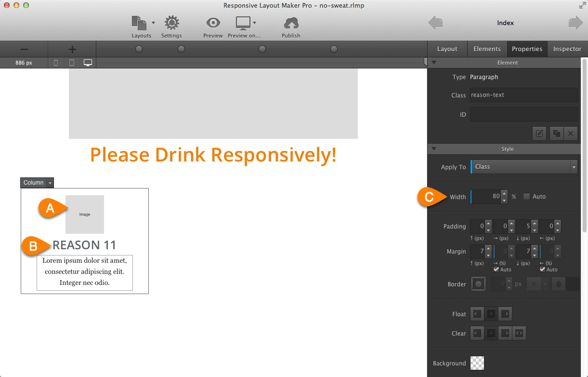The height and width of the screenshot is (377, 588).
Task: Increase top margin stepper showing 7
Action: (488, 248)
